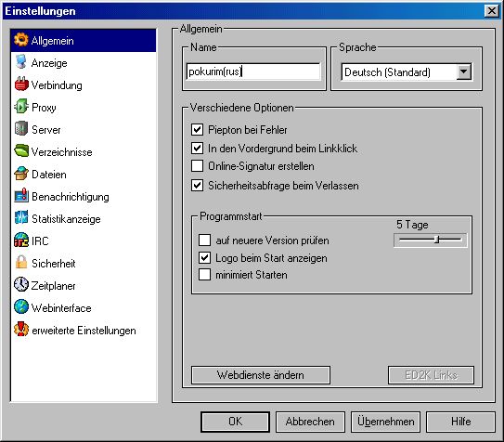The height and width of the screenshot is (442, 504).
Task: Choose the grey Server tower icon
Action: tap(21, 129)
